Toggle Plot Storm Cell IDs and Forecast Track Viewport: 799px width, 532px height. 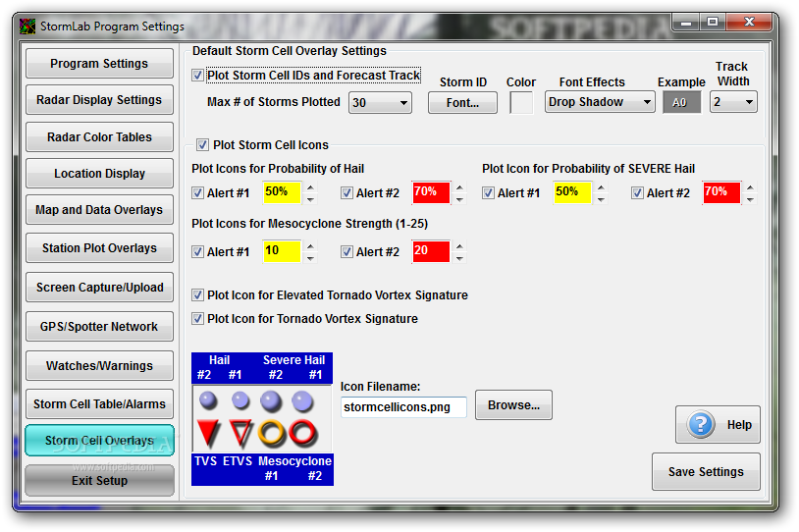[x=197, y=76]
